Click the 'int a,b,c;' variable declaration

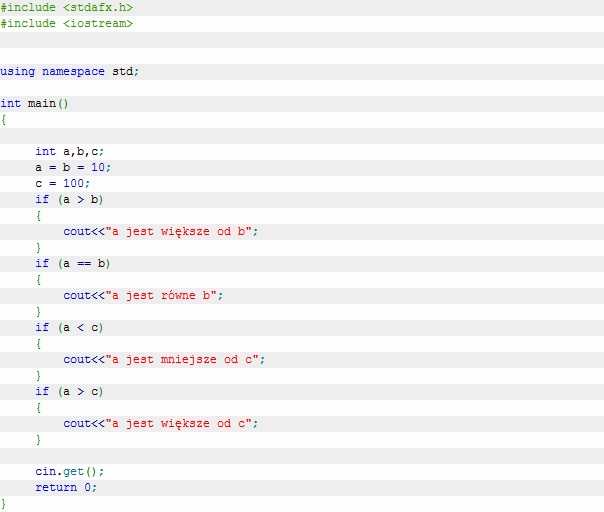(x=69, y=152)
